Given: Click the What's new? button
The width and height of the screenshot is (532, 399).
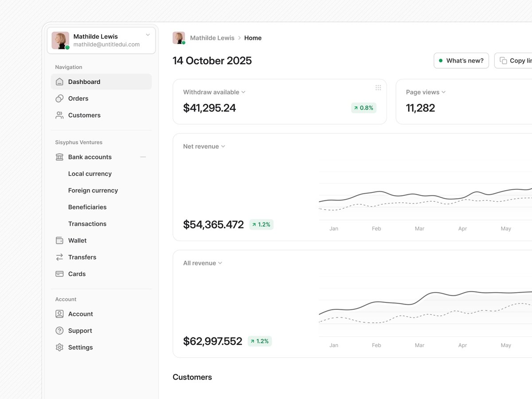Looking at the screenshot, I should click(461, 61).
